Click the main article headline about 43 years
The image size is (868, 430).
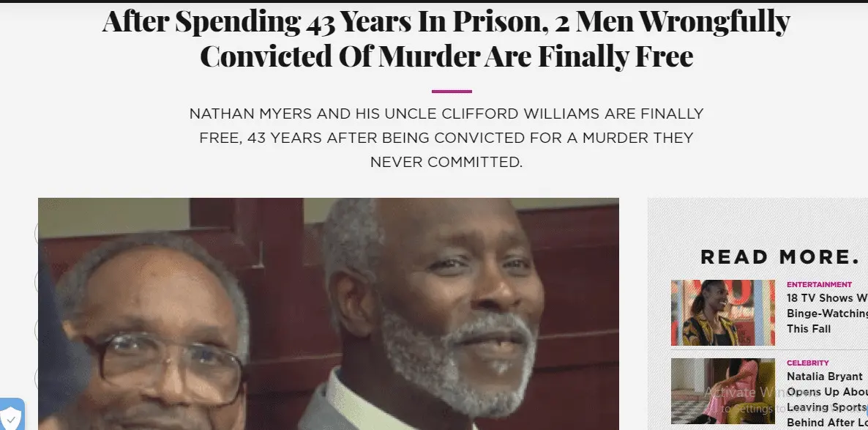coord(446,38)
